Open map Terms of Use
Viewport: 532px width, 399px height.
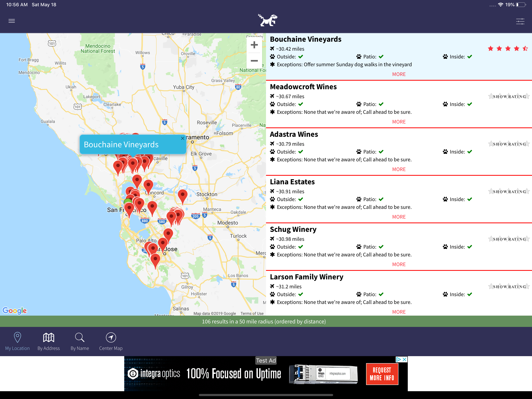coord(252,313)
